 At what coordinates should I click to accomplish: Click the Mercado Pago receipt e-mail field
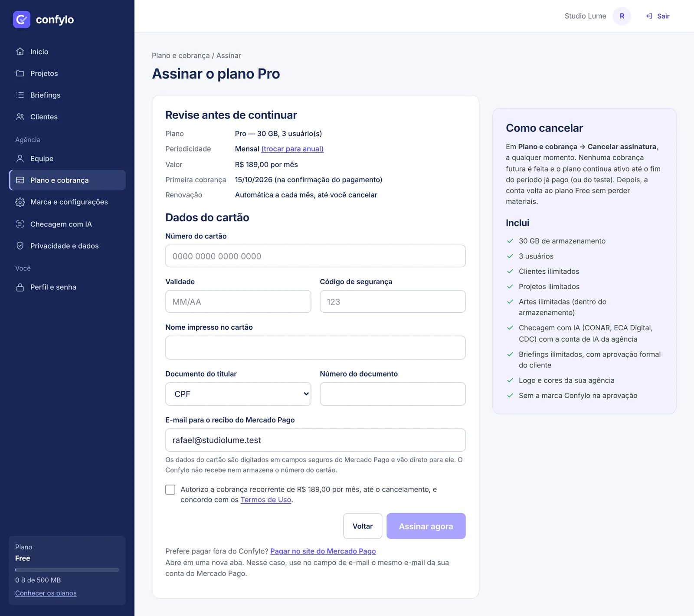pyautogui.click(x=315, y=440)
